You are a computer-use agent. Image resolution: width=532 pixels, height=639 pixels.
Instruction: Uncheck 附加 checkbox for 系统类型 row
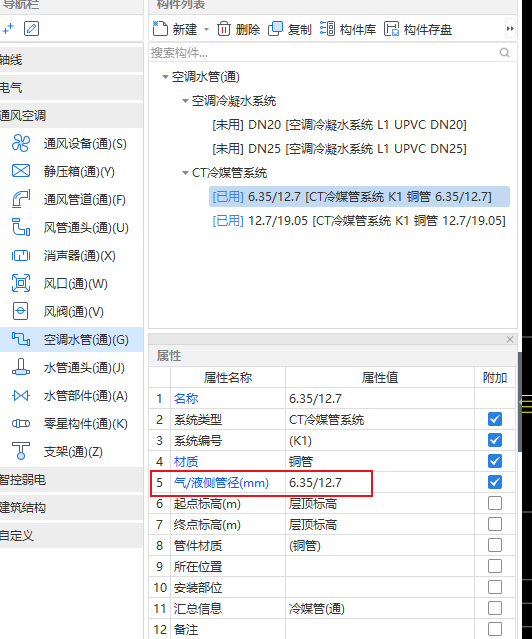point(495,419)
